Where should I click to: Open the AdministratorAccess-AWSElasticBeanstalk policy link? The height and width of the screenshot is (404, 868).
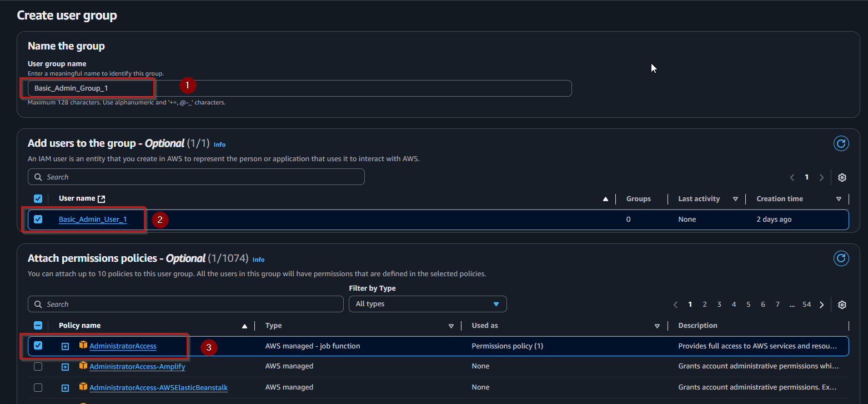pos(158,387)
